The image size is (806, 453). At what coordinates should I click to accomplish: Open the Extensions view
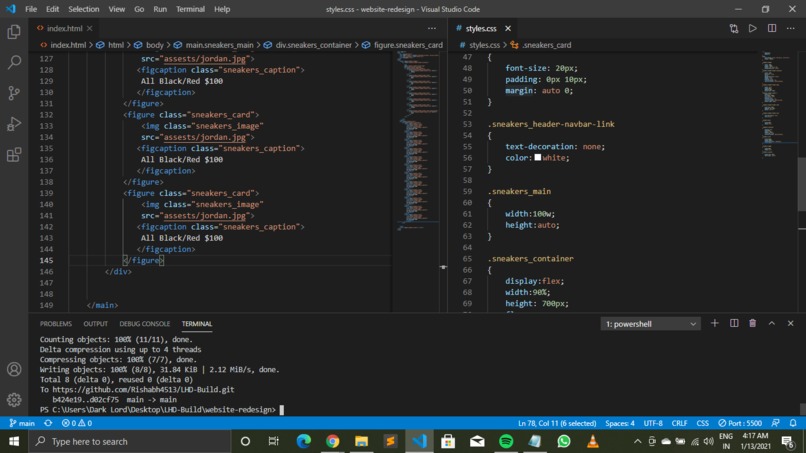(x=14, y=155)
